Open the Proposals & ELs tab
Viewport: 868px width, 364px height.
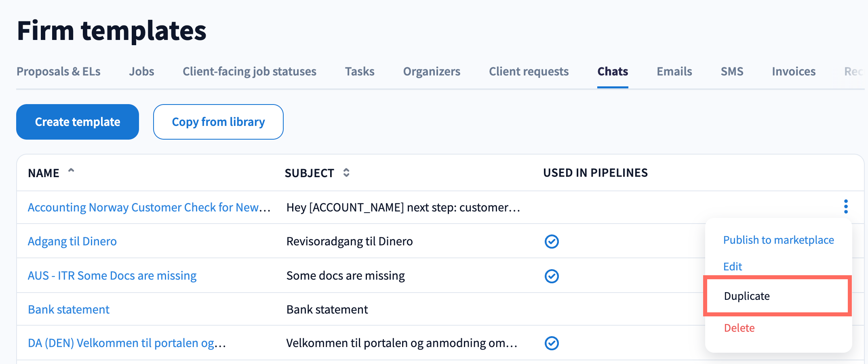pos(59,71)
